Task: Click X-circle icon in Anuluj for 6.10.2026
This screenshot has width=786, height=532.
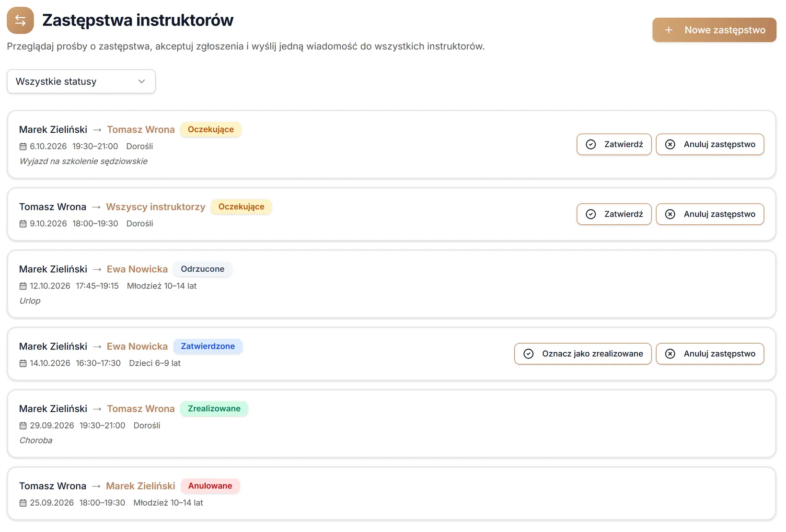Action: (670, 144)
